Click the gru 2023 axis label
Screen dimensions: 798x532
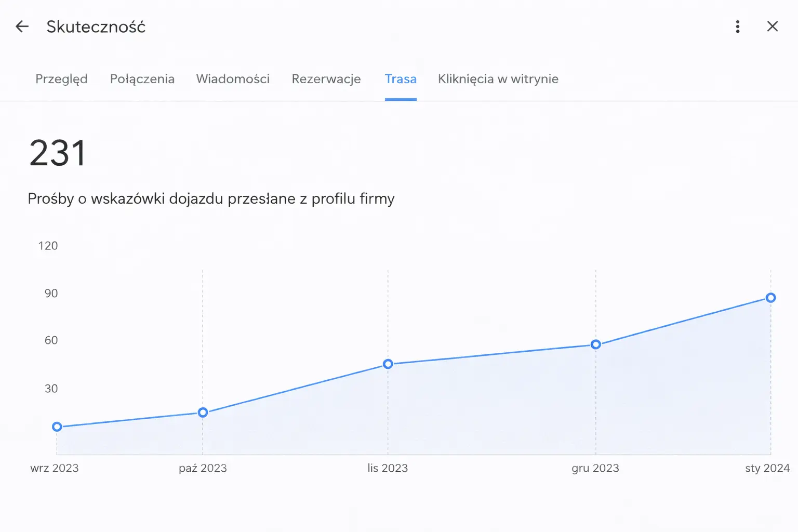click(x=595, y=468)
